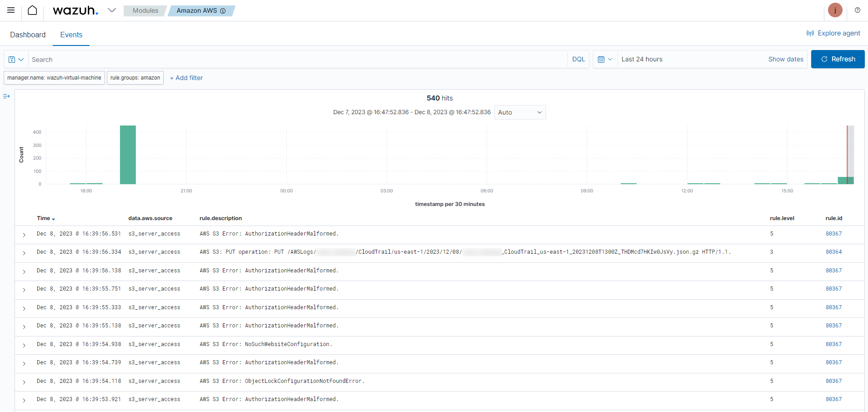Expand the PUT operation event row
Image resolution: width=868 pixels, height=412 pixels.
[x=24, y=253]
